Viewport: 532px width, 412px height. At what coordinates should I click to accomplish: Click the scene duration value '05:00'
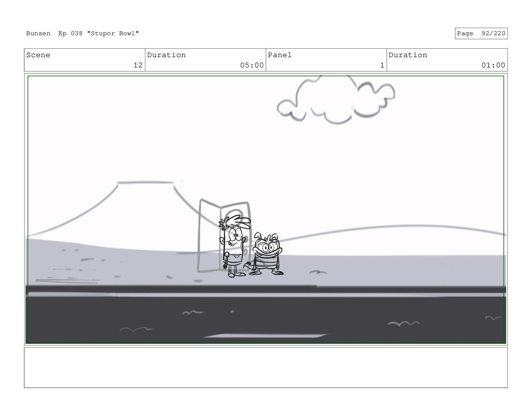252,65
